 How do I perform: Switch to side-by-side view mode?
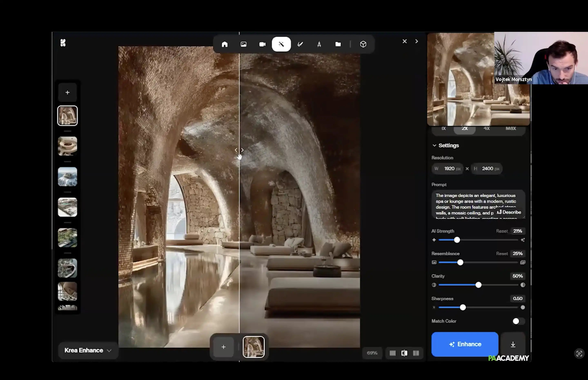(416, 353)
